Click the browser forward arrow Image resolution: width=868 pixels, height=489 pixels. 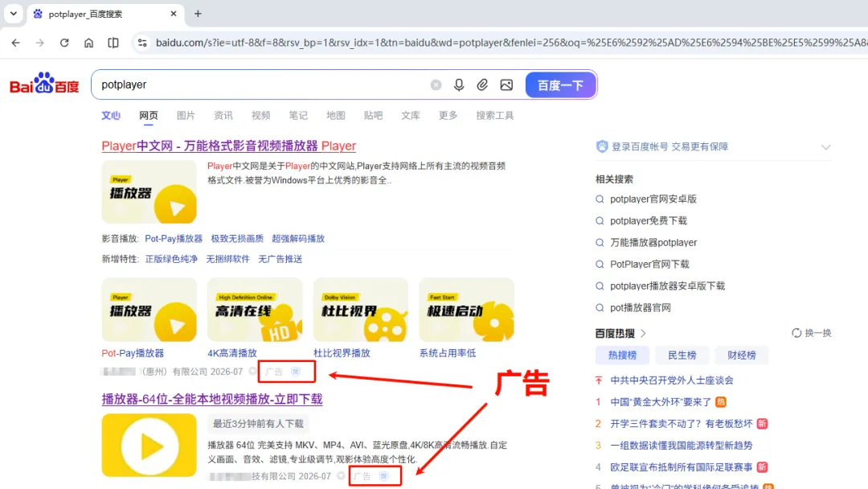(40, 43)
